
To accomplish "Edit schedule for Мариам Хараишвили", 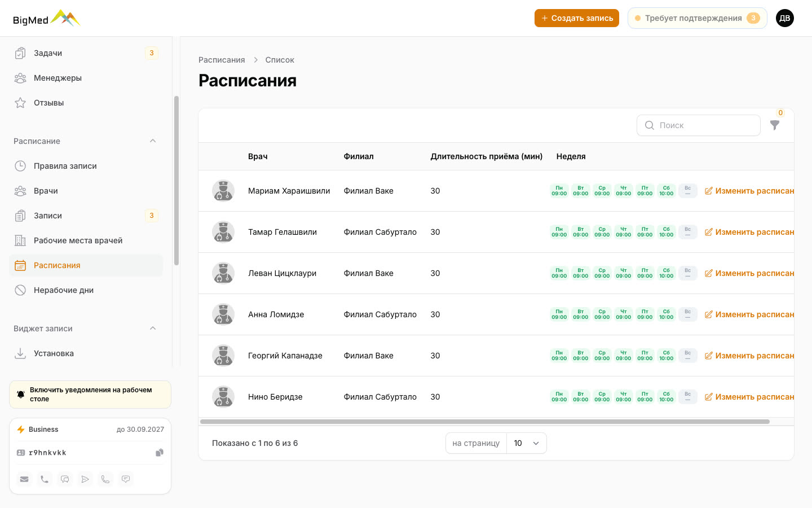I will tap(749, 191).
